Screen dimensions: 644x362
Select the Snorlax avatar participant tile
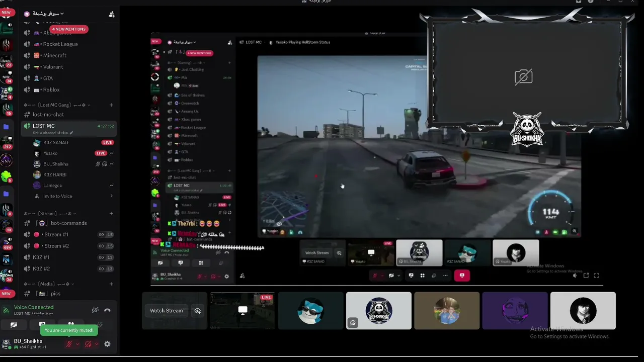point(310,311)
